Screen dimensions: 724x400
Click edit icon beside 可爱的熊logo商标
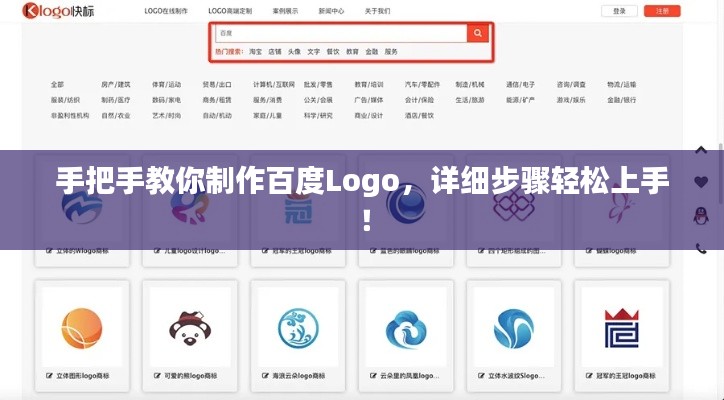(x=157, y=376)
